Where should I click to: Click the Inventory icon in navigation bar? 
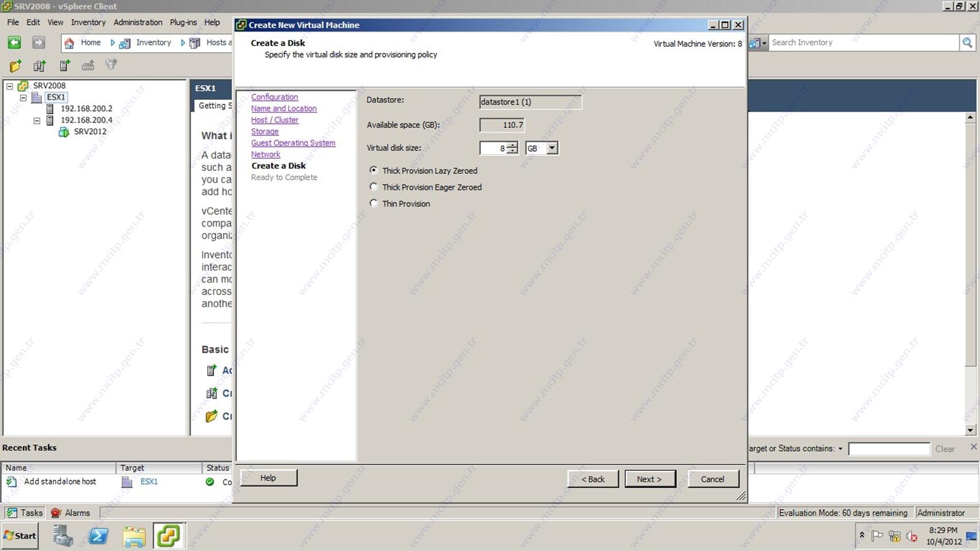click(125, 43)
